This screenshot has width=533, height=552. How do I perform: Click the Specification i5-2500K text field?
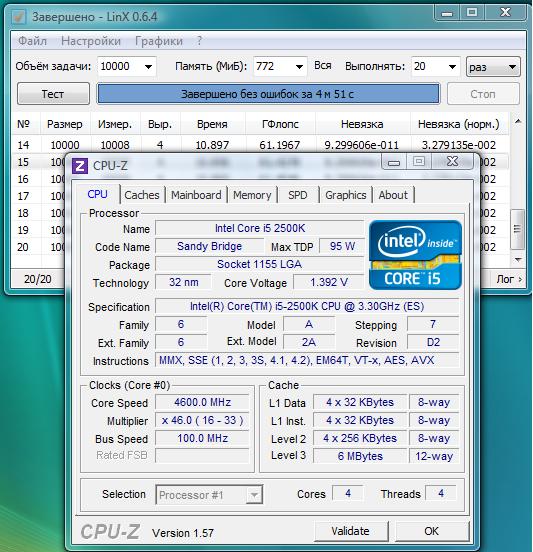(x=307, y=306)
